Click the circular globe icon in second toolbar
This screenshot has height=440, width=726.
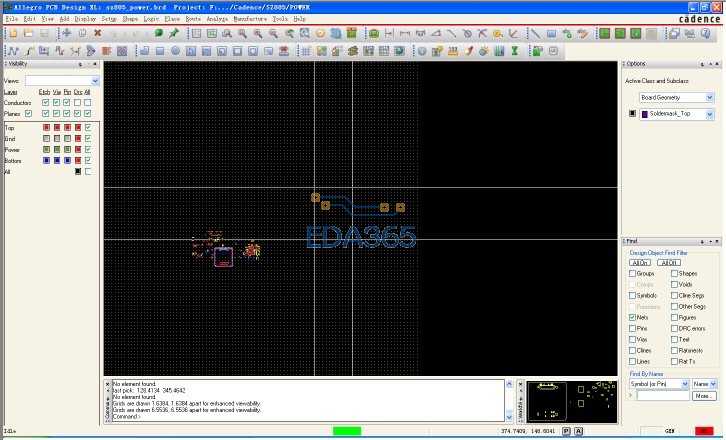422,51
